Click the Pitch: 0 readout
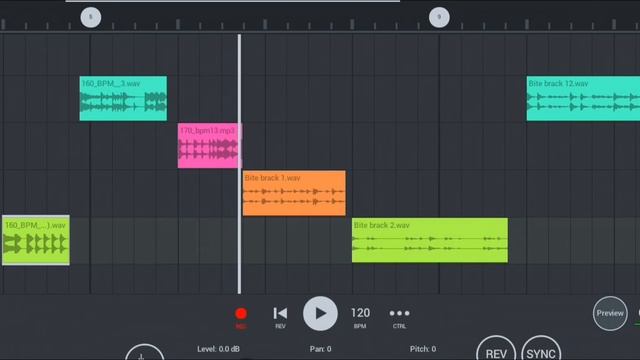 pyautogui.click(x=423, y=349)
